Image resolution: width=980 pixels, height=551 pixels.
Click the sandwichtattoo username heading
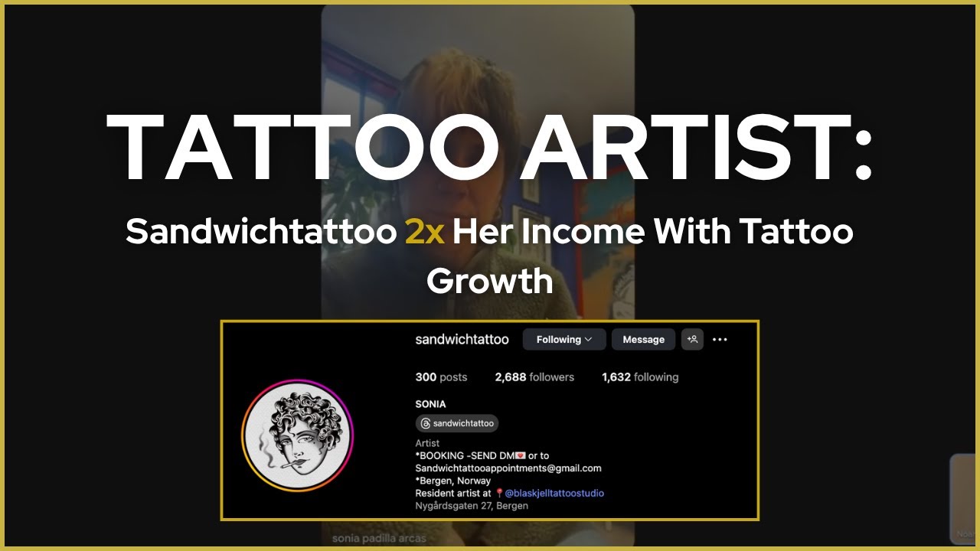462,339
